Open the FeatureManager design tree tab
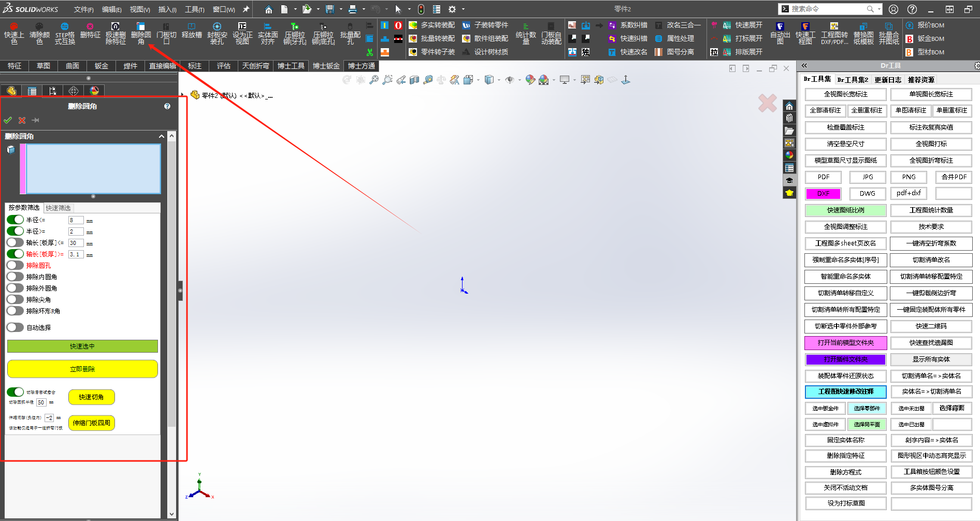The width and height of the screenshot is (980, 521). pyautogui.click(x=11, y=91)
